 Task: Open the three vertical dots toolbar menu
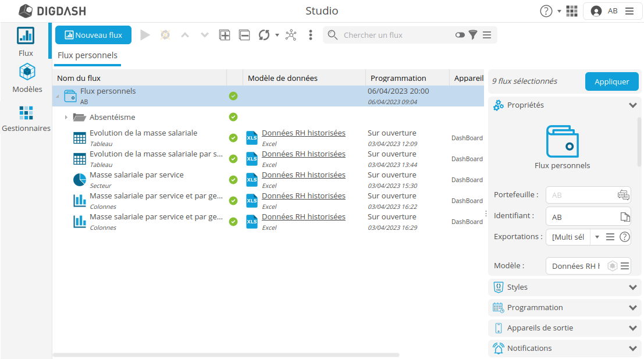(x=311, y=35)
